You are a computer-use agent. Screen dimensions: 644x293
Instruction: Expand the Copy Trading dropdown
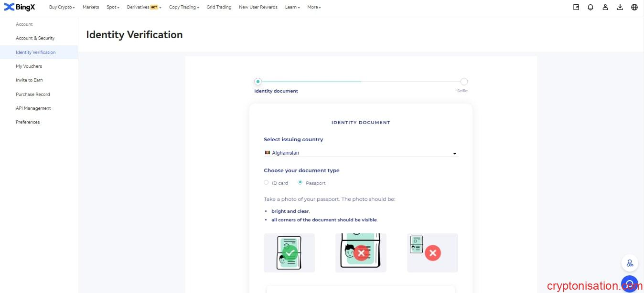pos(184,7)
